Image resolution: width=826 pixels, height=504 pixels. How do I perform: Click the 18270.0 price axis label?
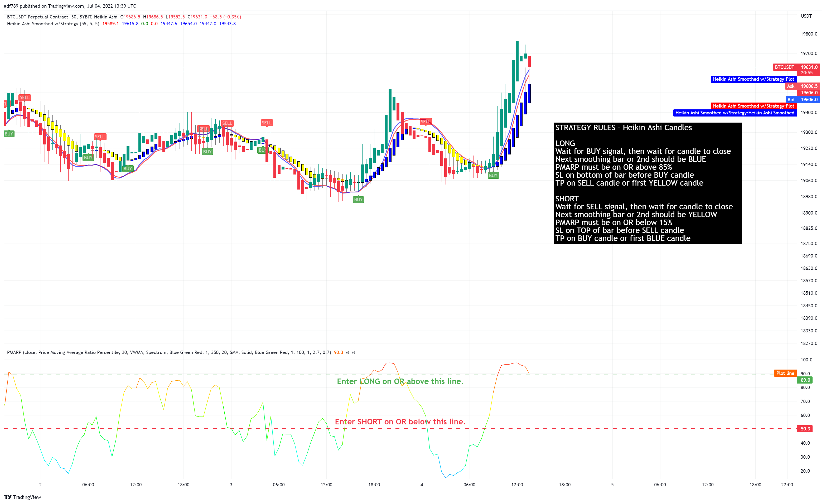(x=809, y=343)
